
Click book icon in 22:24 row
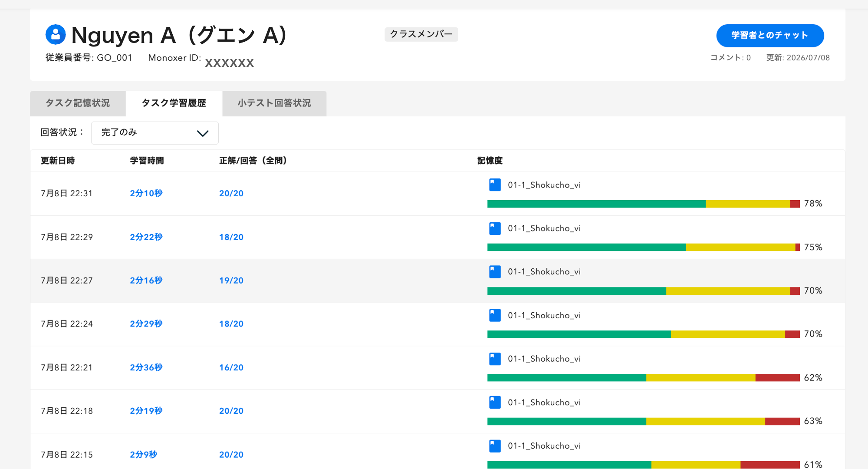point(495,315)
